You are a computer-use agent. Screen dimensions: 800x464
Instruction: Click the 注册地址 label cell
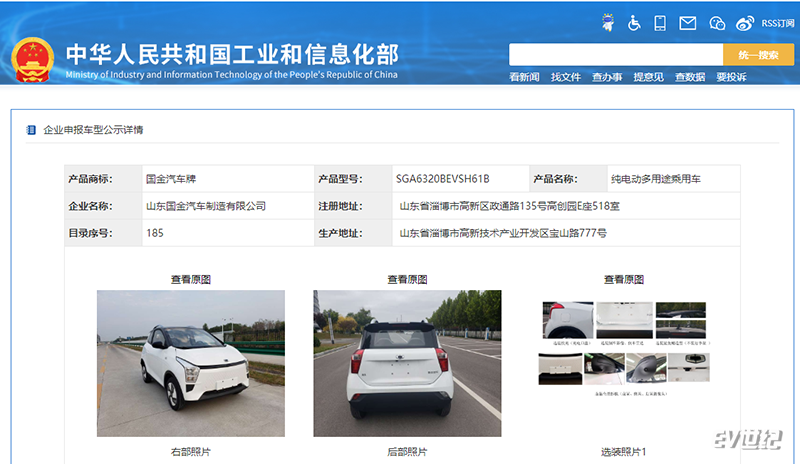point(353,206)
